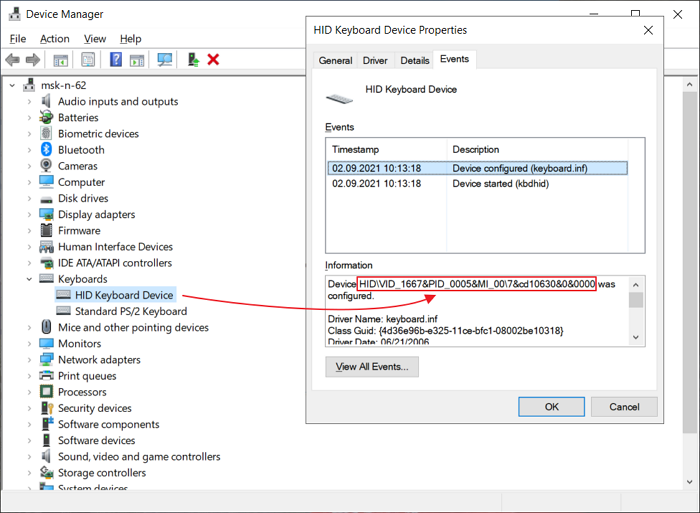
Task: Collapse the Keyboards category
Action: coord(29,279)
